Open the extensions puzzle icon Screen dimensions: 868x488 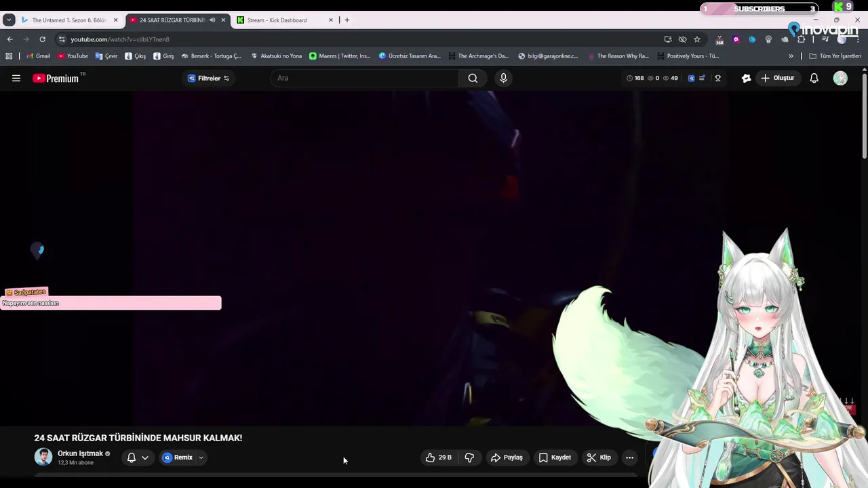[x=801, y=39]
